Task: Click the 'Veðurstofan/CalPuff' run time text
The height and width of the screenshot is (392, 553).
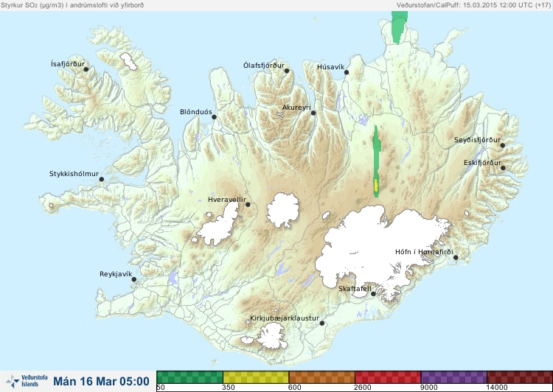Action: click(473, 5)
